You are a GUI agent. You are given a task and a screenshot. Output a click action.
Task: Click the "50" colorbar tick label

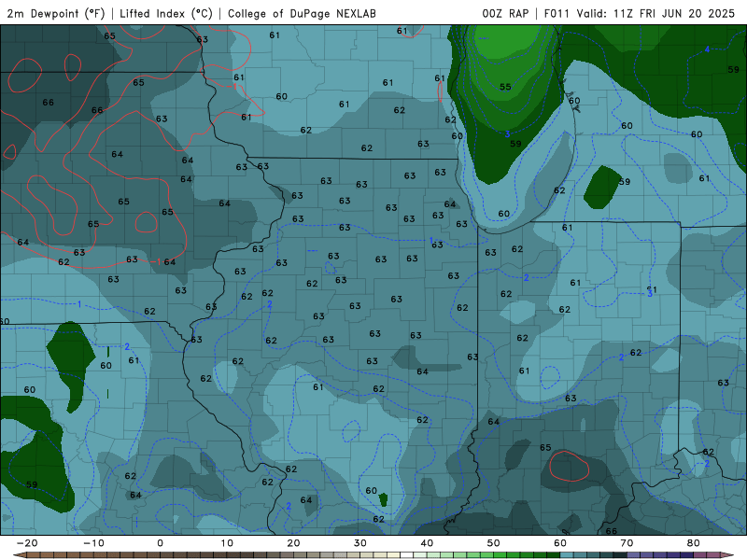coord(494,543)
